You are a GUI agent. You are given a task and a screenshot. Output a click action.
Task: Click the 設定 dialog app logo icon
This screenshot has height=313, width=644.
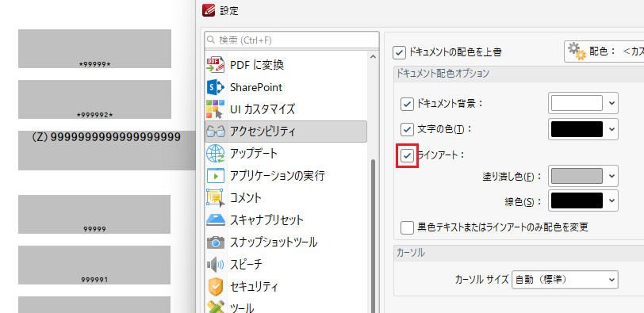209,10
